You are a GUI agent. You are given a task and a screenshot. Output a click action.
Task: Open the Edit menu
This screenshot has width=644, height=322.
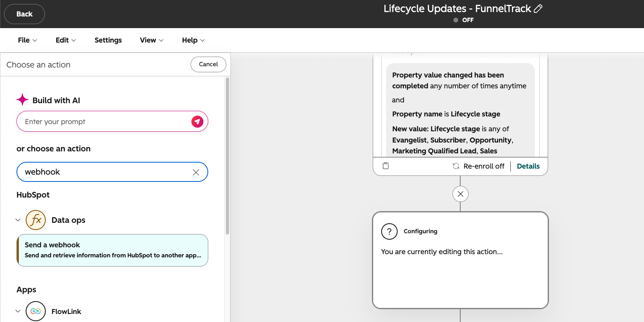66,40
